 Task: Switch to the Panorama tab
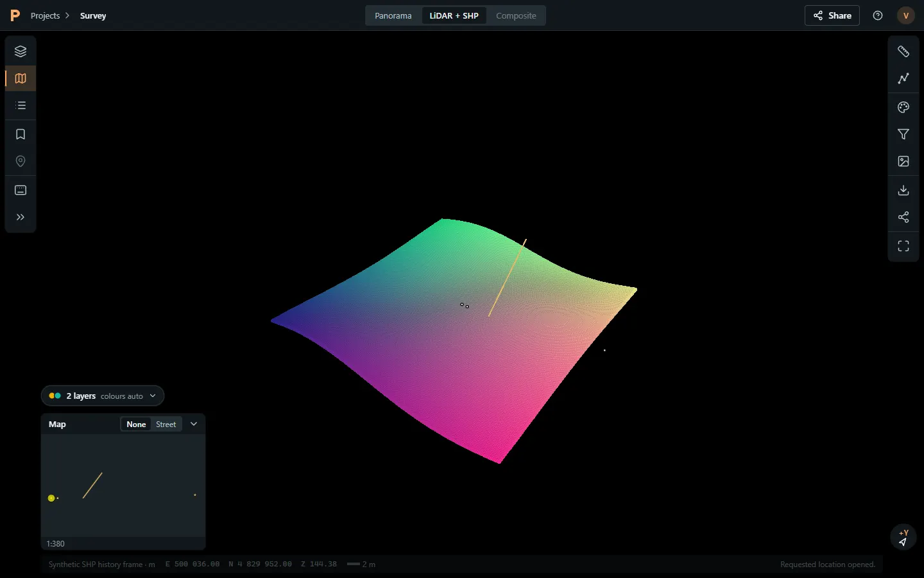(393, 15)
